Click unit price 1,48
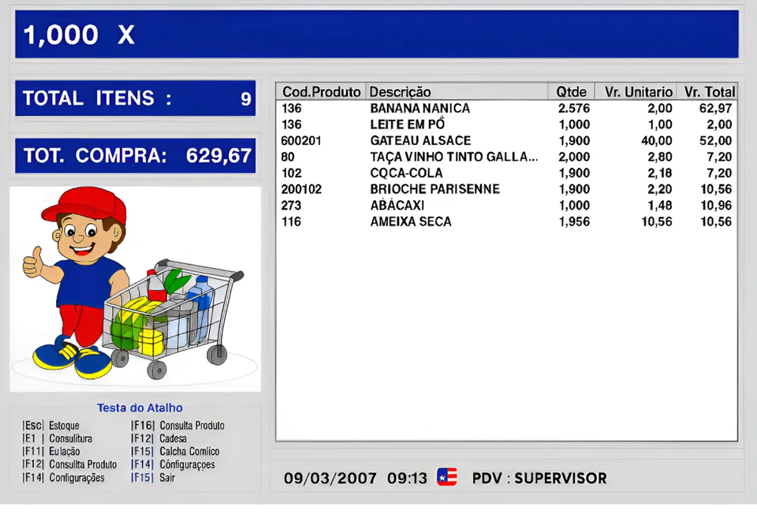Screen dimensions: 757x532 [660, 205]
